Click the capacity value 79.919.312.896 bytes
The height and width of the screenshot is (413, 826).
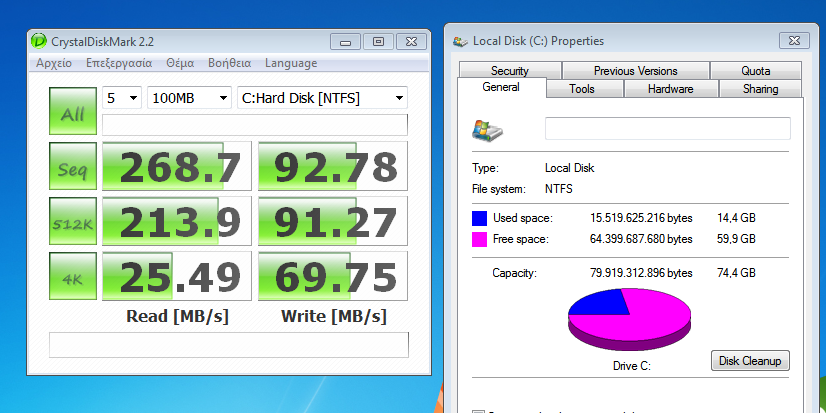(x=641, y=273)
